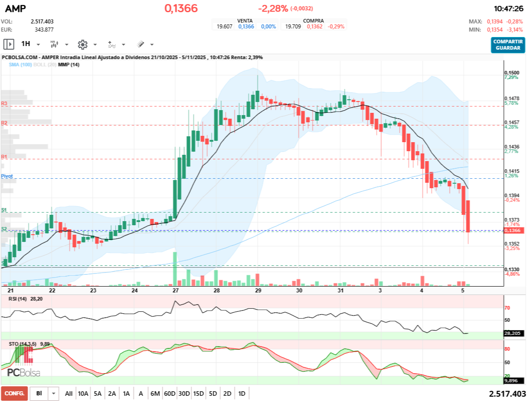Image resolution: width=532 pixels, height=403 pixels.
Task: Expand the 1H timeframe dropdown
Action: pos(38,45)
